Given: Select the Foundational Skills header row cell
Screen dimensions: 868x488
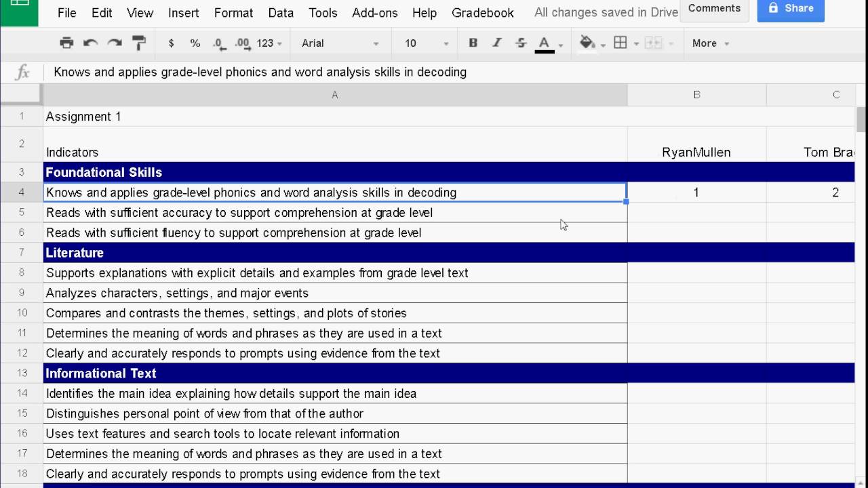Looking at the screenshot, I should point(335,172).
